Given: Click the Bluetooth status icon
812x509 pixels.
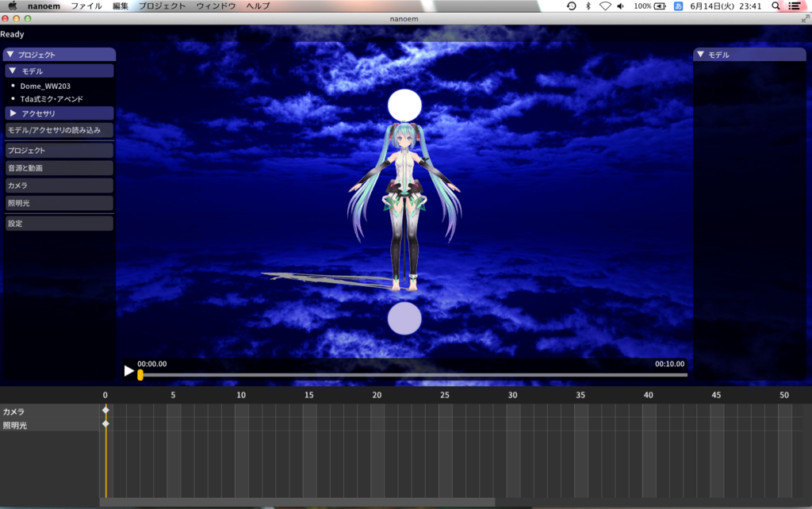Looking at the screenshot, I should coord(588,6).
